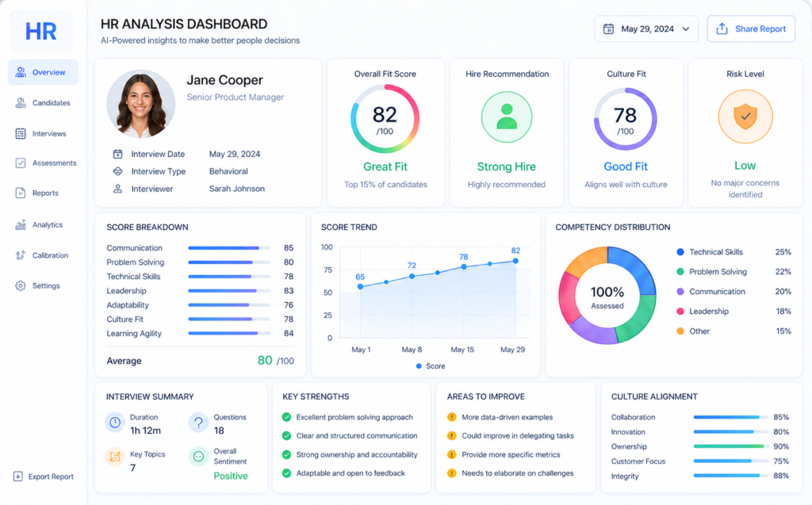Click the Interview Type icon
Viewport: 812px width, 505px height.
click(117, 171)
